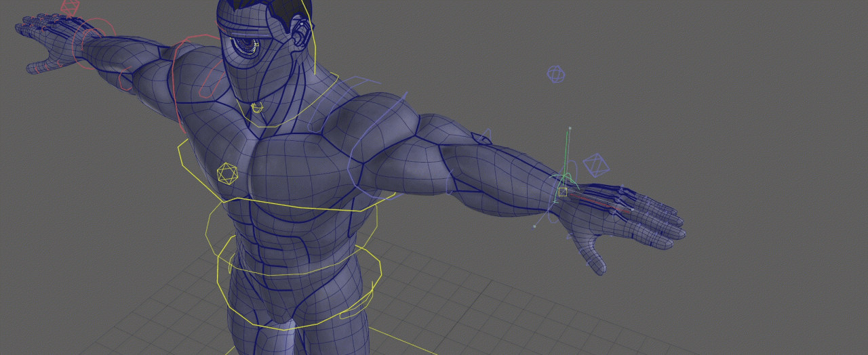The height and width of the screenshot is (355, 868).
Task: Select the yellow icosahedron control on chest
Action: 228,174
